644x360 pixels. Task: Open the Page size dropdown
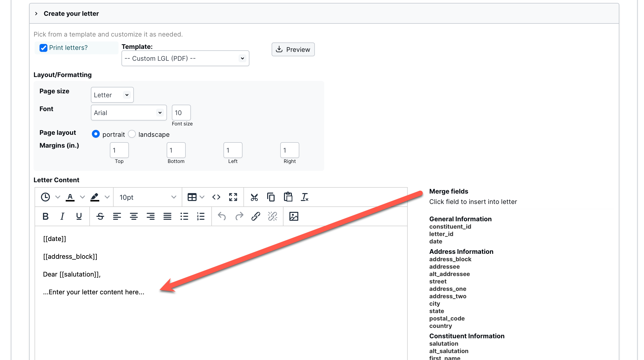point(112,95)
